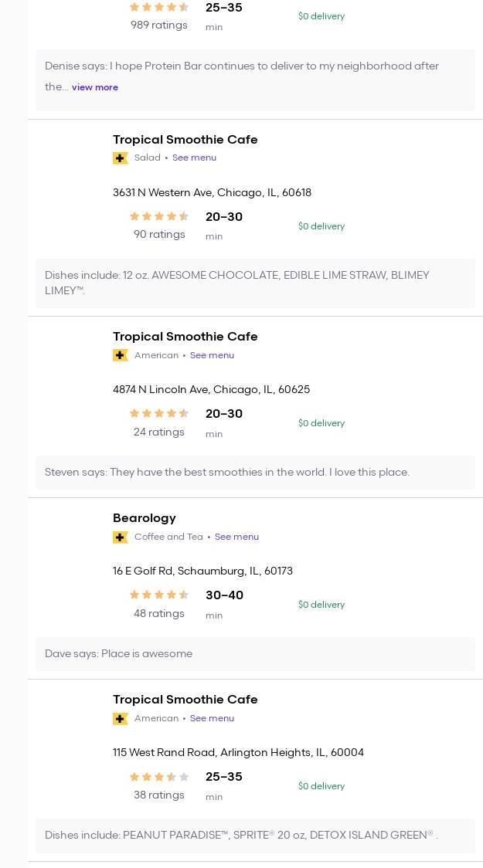This screenshot has height=868, width=483.
Task: Open Tropical Smoothie Cafe at 4874 N Lincoln Ave
Action: (185, 337)
